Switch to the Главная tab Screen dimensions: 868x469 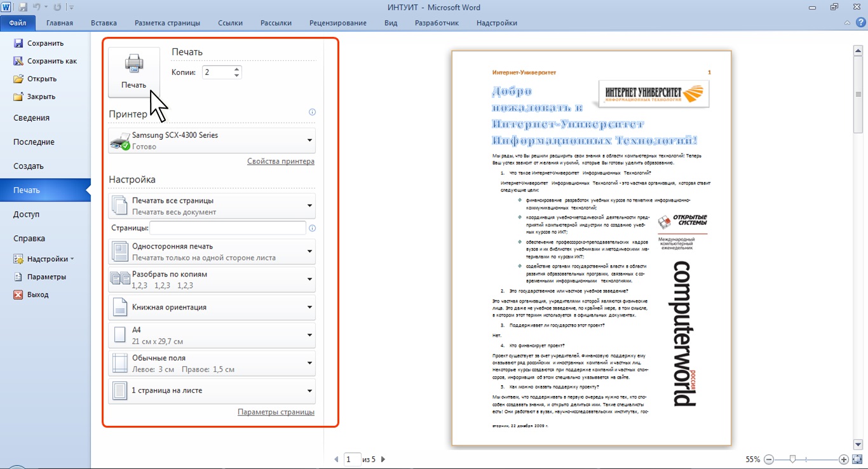59,23
